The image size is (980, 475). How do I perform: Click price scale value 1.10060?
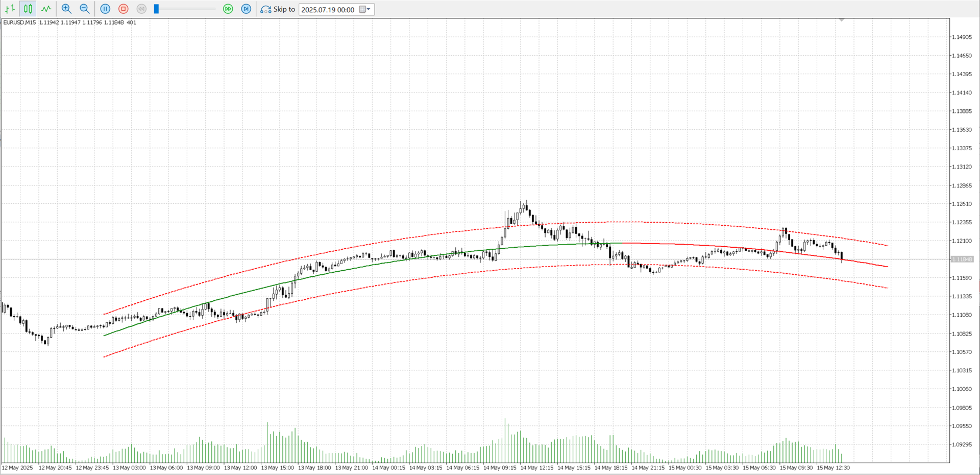click(x=962, y=389)
